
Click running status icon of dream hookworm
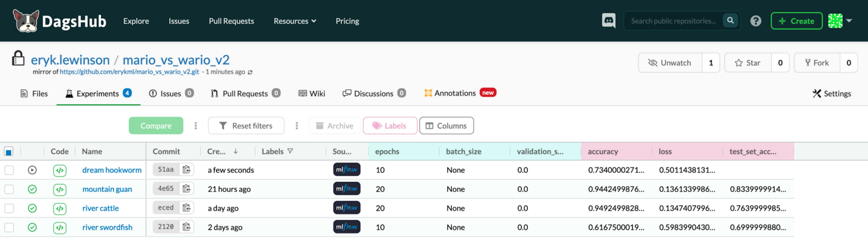pyautogui.click(x=32, y=170)
